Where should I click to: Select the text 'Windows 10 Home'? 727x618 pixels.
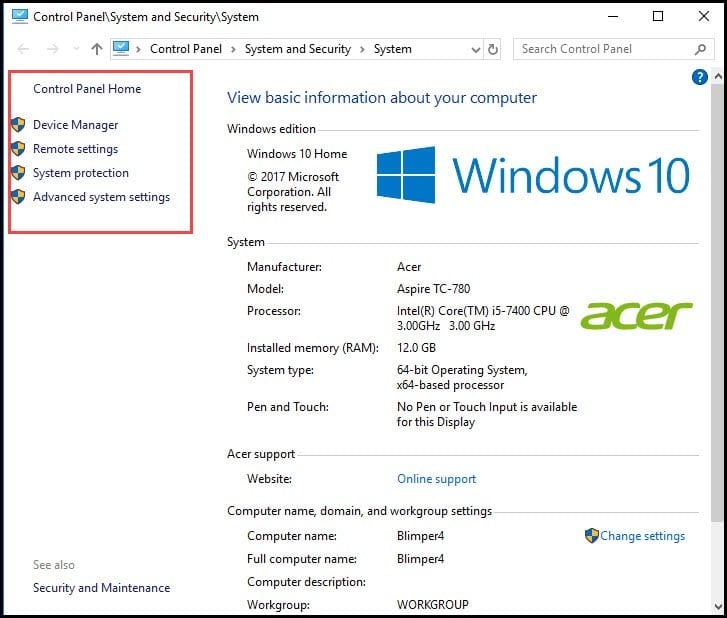tap(297, 154)
